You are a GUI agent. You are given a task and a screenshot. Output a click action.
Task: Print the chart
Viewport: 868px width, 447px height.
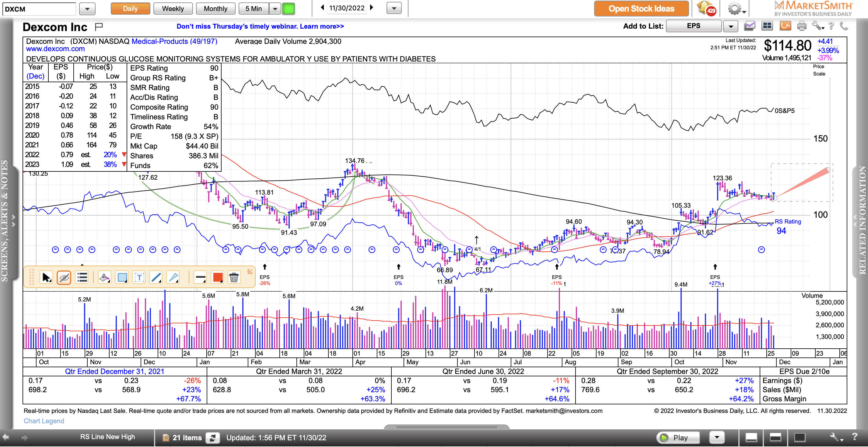tap(802, 26)
